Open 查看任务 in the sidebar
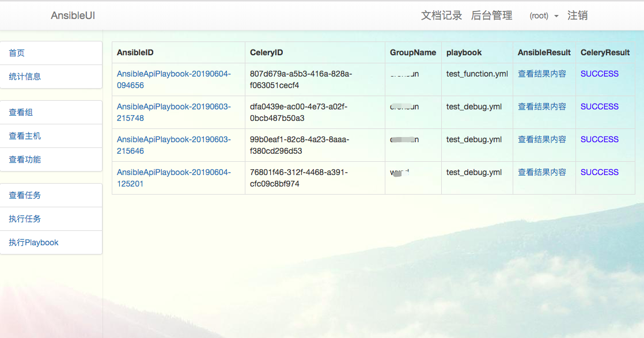This screenshot has width=644, height=338. (x=51, y=196)
